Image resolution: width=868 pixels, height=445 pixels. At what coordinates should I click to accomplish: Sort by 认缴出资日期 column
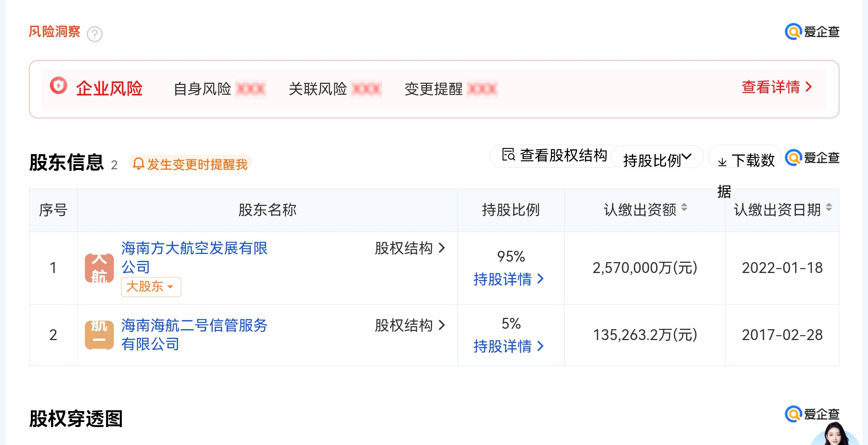tap(829, 208)
